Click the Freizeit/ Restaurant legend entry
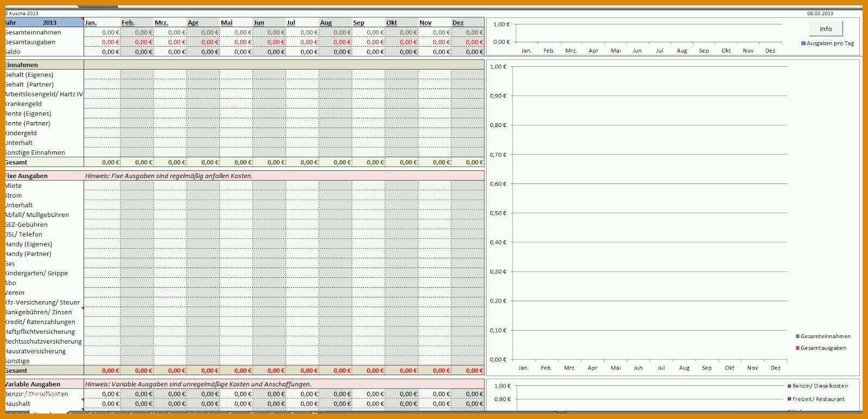 [816, 399]
